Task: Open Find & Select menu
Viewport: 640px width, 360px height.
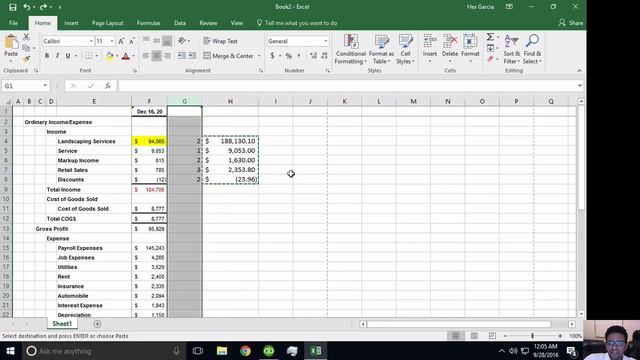Action: 532,49
